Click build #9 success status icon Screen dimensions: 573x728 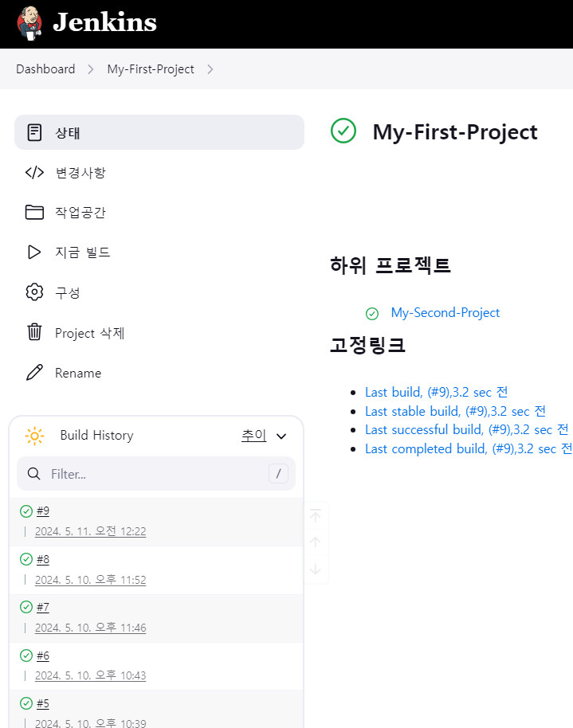[x=26, y=511]
